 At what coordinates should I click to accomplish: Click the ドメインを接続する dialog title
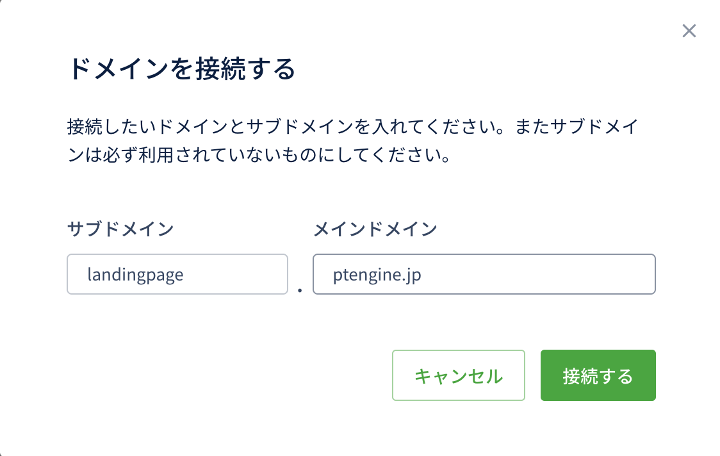tap(181, 69)
